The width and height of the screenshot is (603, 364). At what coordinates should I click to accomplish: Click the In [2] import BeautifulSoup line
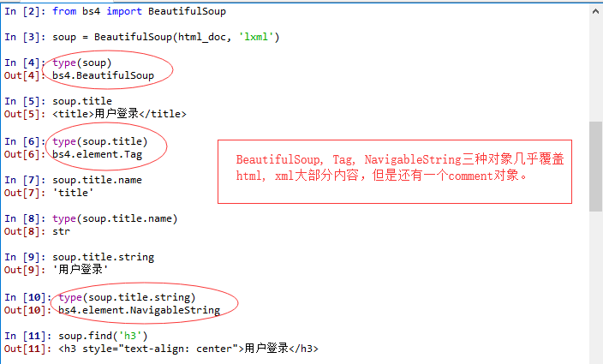(x=115, y=11)
